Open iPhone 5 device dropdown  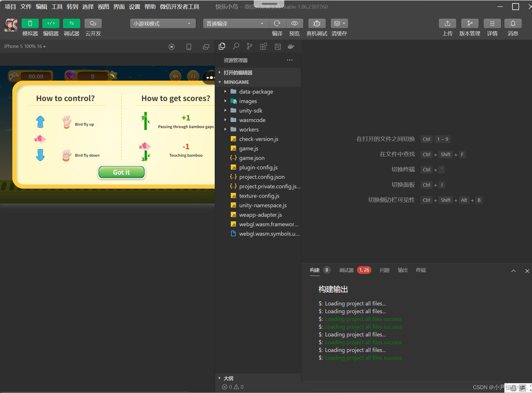pyautogui.click(x=25, y=46)
